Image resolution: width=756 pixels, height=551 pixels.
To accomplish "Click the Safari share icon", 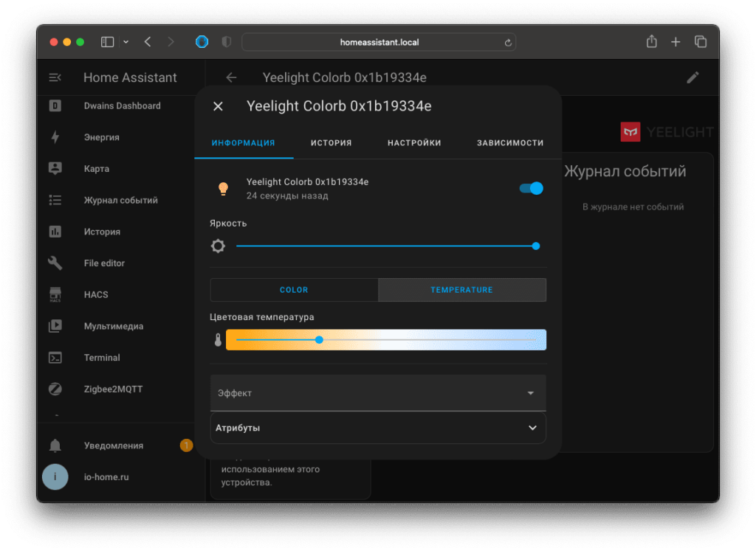I will tap(651, 41).
